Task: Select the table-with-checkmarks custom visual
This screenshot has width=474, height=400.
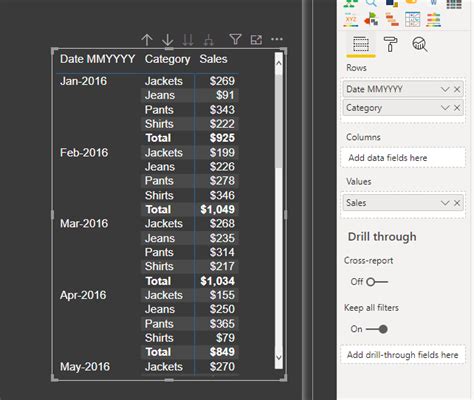Action: click(x=412, y=20)
